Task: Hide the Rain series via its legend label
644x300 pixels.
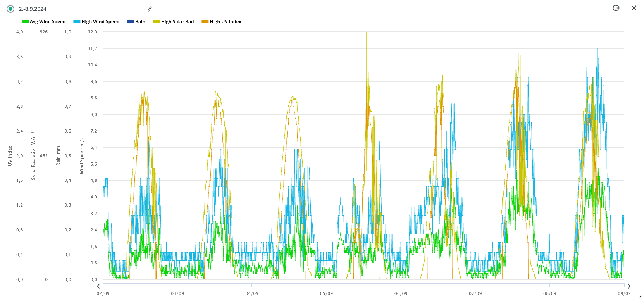Action: (140, 22)
